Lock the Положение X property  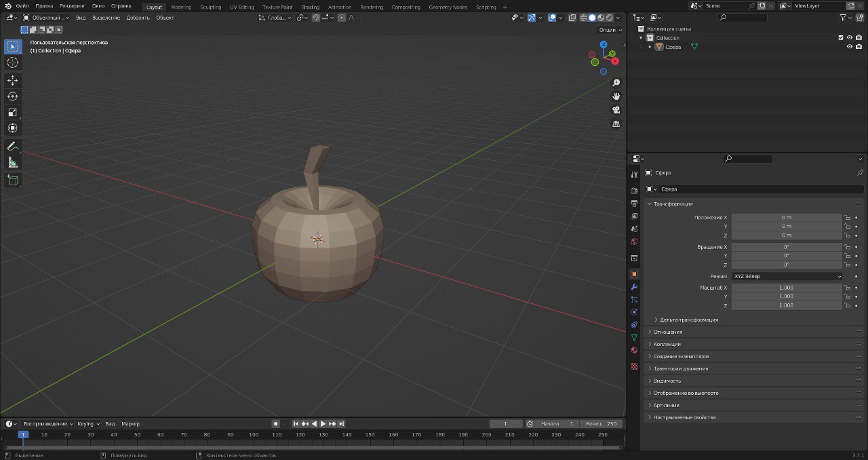pyautogui.click(x=847, y=218)
